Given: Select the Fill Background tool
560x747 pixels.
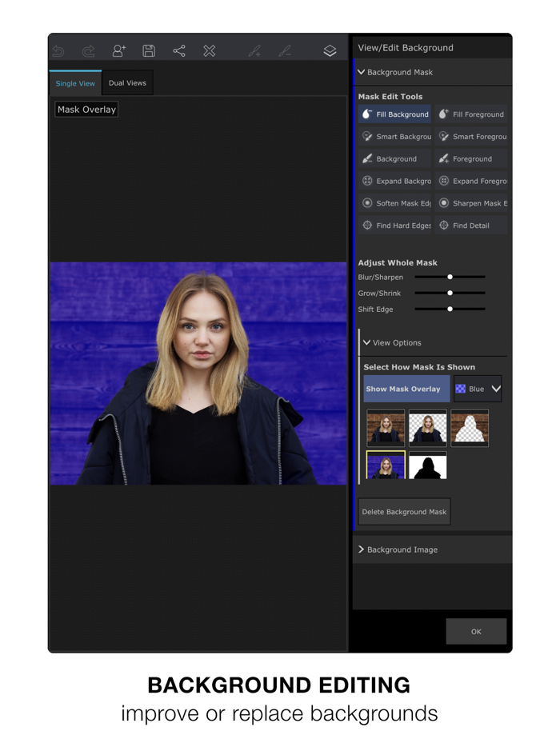Looking at the screenshot, I should pos(394,114).
